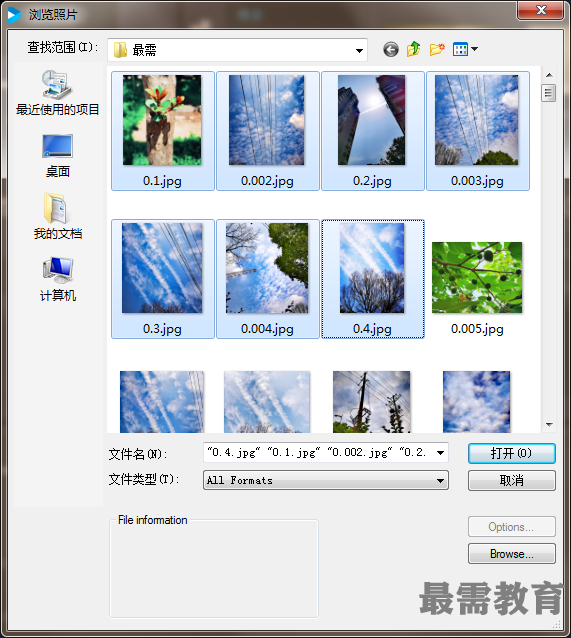Screen dimensions: 571x638
Task: Click the scrollbar up arrow
Action: [549, 75]
